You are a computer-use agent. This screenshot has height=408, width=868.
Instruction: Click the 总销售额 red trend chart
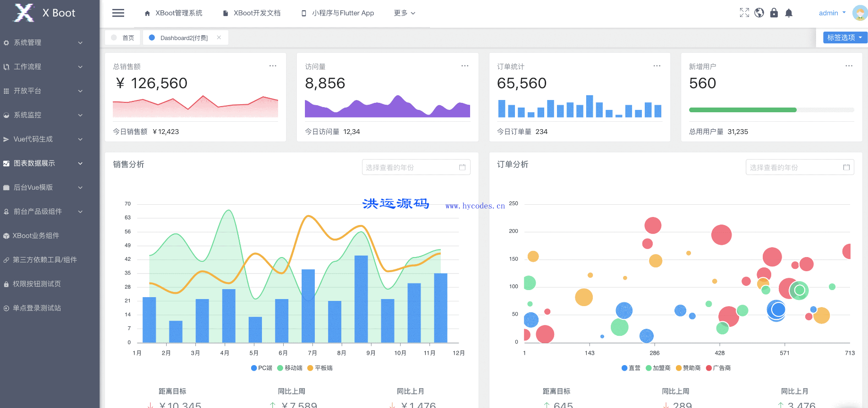pos(195,106)
